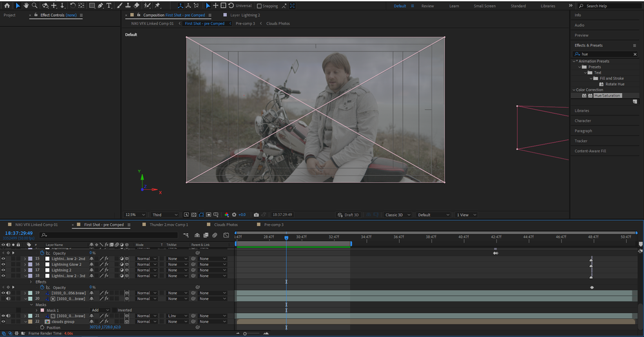Open the channel and color management icon
644x337 pixels.
coord(226,215)
